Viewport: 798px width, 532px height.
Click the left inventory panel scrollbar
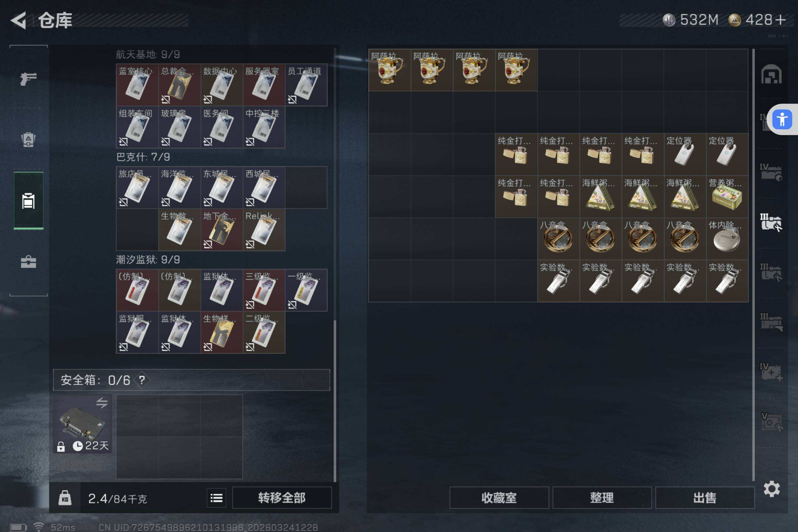click(335, 400)
